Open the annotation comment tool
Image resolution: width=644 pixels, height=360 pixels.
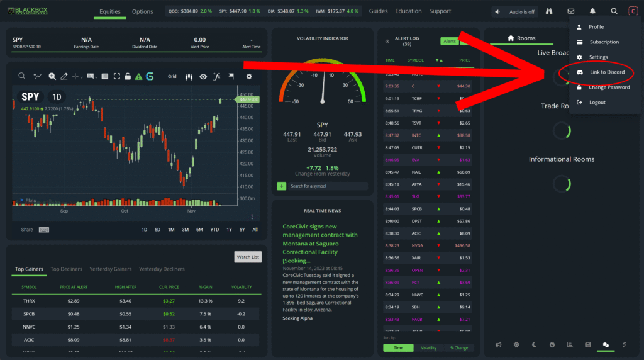(90, 76)
